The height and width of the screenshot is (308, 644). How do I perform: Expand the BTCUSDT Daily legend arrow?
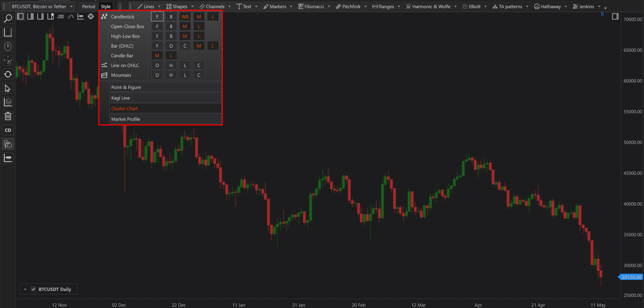tap(25, 289)
